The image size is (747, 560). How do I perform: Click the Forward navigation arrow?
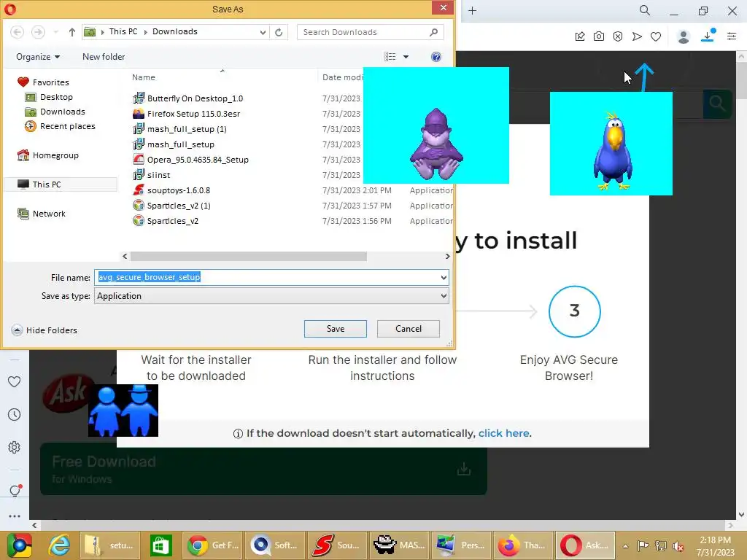pyautogui.click(x=38, y=32)
